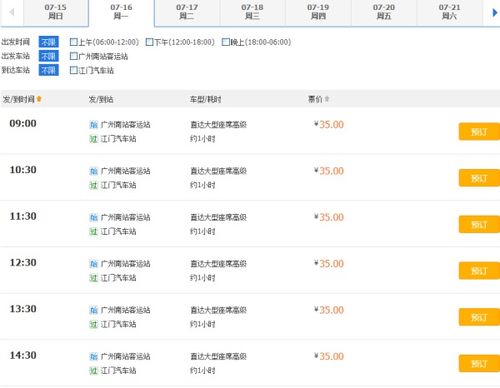
Task: Click start-station icon in 10:30 row
Action: click(93, 171)
